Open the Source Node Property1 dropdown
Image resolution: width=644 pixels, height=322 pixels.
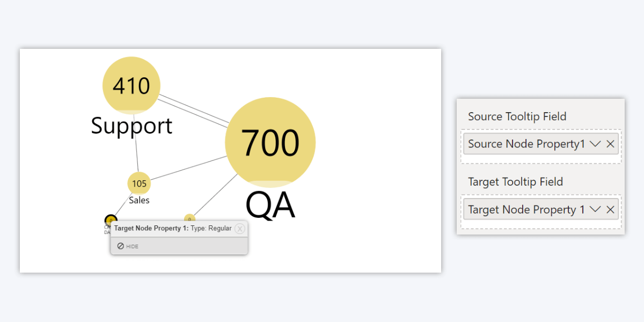596,144
